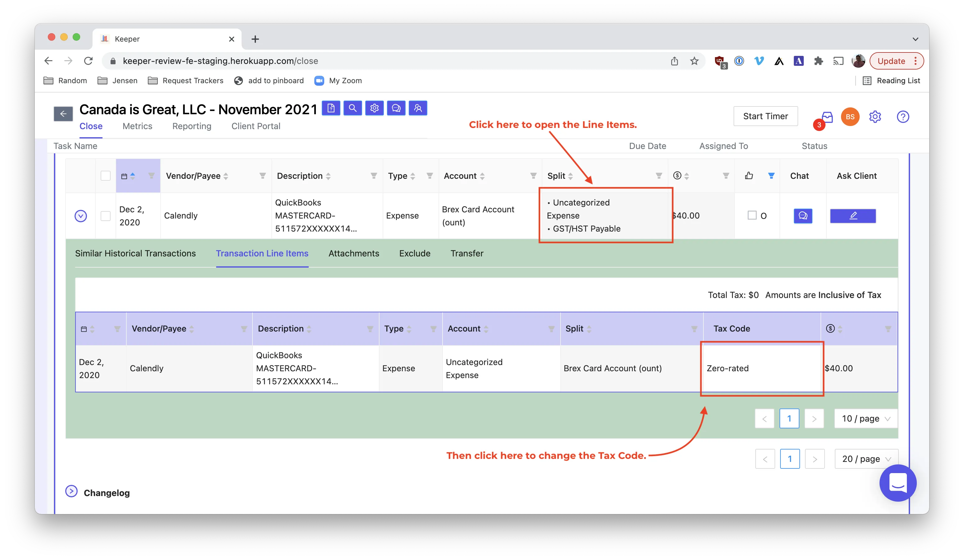The height and width of the screenshot is (560, 964).
Task: Expand the Changelog section
Action: [71, 491]
